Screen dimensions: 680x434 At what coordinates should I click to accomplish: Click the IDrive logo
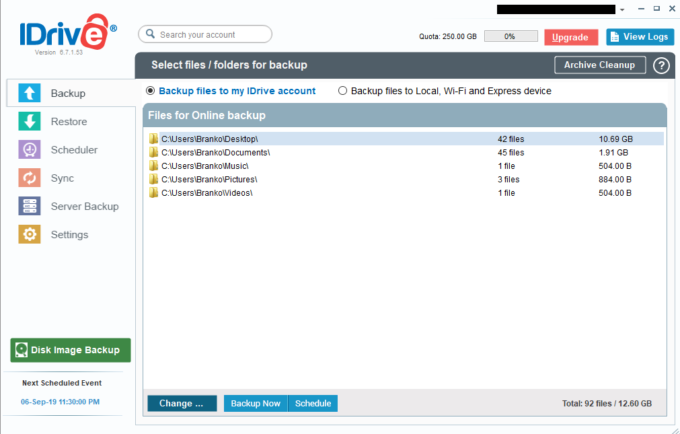pyautogui.click(x=68, y=32)
